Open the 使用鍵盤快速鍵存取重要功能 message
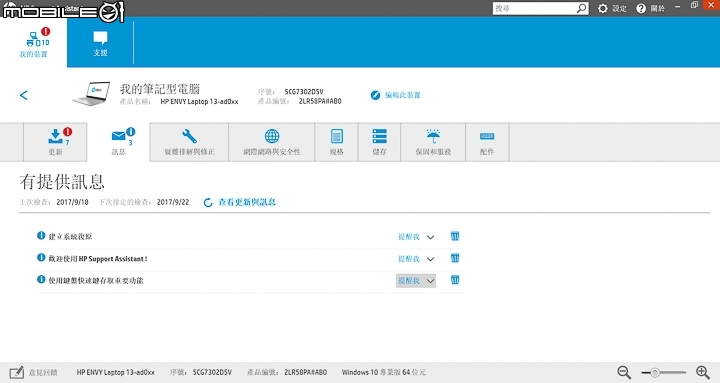The height and width of the screenshot is (383, 720). [x=96, y=281]
